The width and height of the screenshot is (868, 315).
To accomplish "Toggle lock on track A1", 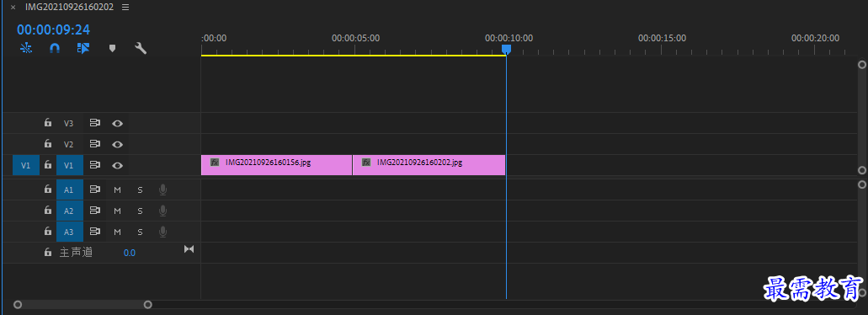I will click(48, 190).
